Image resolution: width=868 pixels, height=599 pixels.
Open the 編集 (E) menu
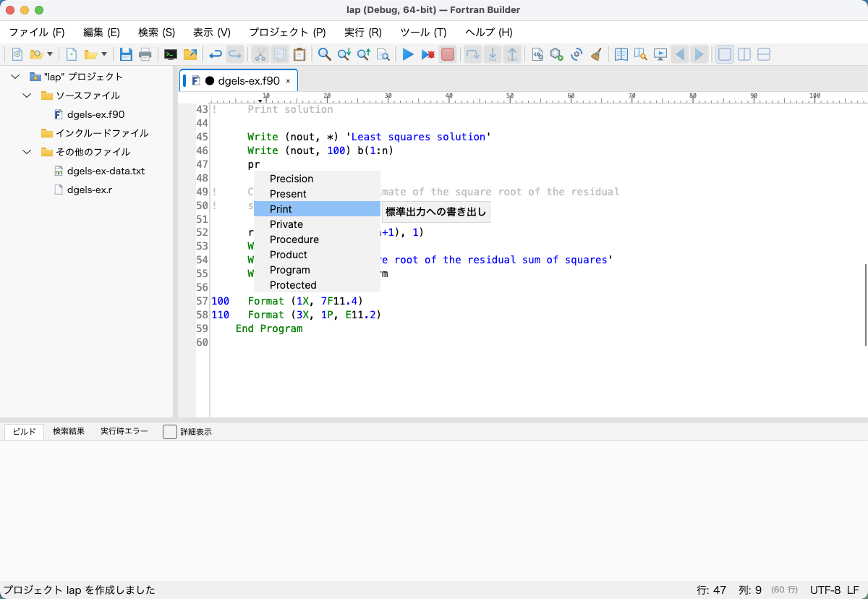pyautogui.click(x=101, y=33)
